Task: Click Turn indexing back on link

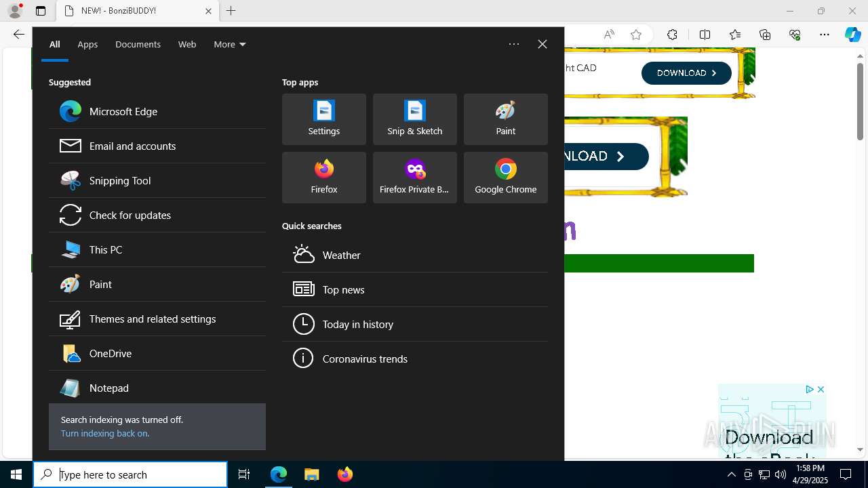Action: coord(105,433)
